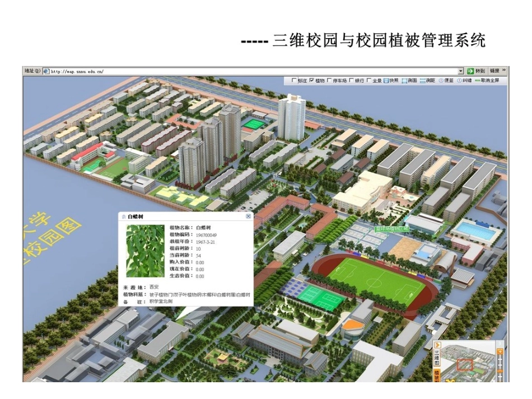
Task: Click the current tree age value 54
Action: [198, 256]
